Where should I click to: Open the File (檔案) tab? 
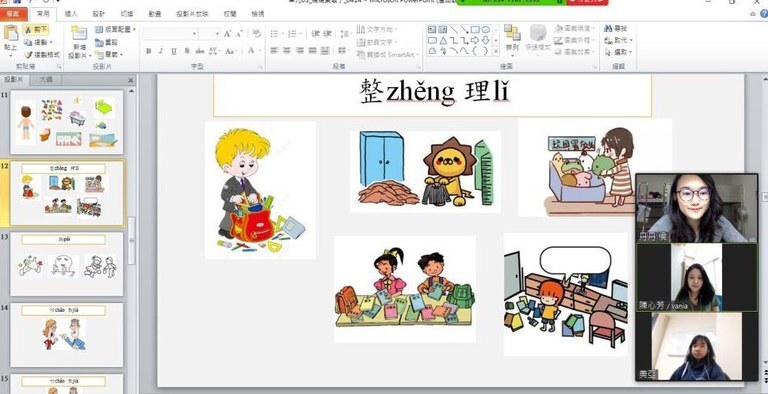pos(14,14)
